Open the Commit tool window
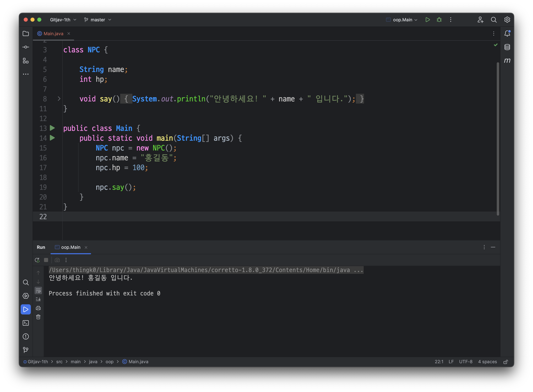The image size is (533, 392). [x=26, y=47]
